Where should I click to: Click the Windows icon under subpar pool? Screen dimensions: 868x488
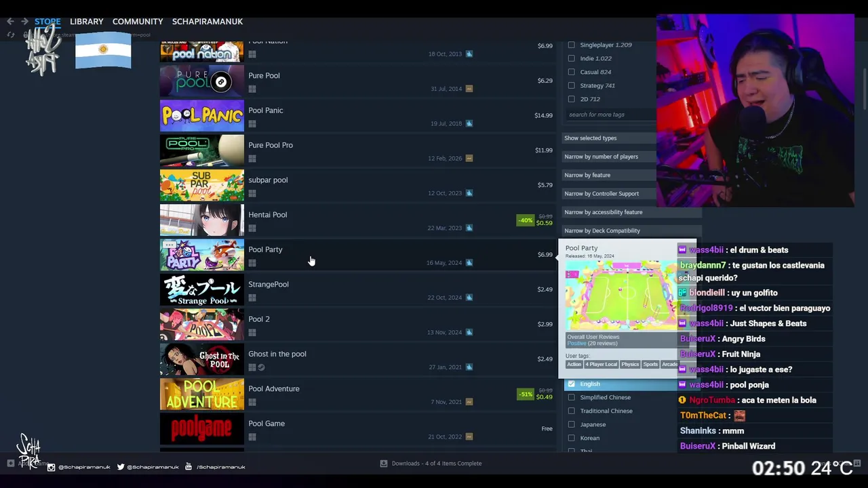252,193
